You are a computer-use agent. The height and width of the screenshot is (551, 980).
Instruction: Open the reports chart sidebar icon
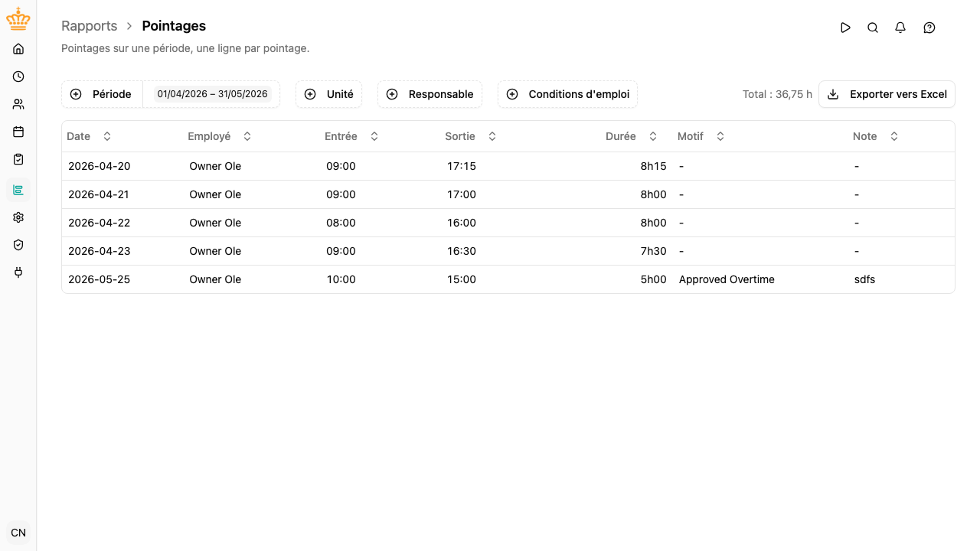(18, 190)
